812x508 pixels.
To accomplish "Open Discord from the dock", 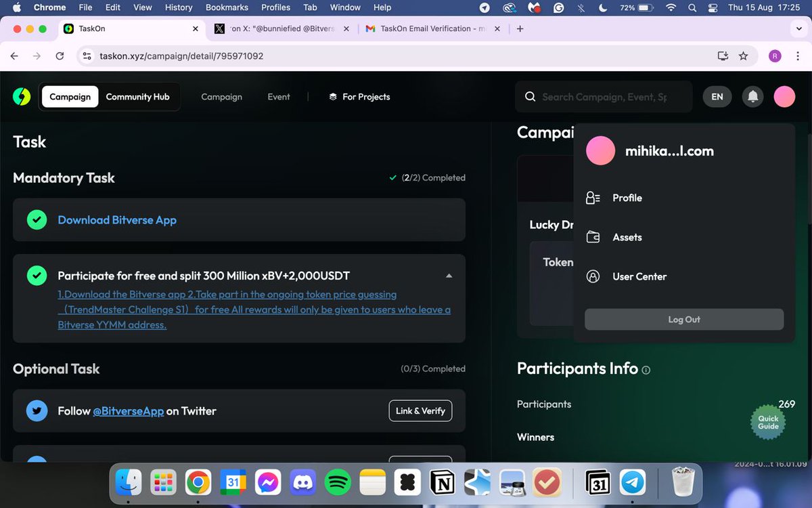I will click(x=303, y=483).
